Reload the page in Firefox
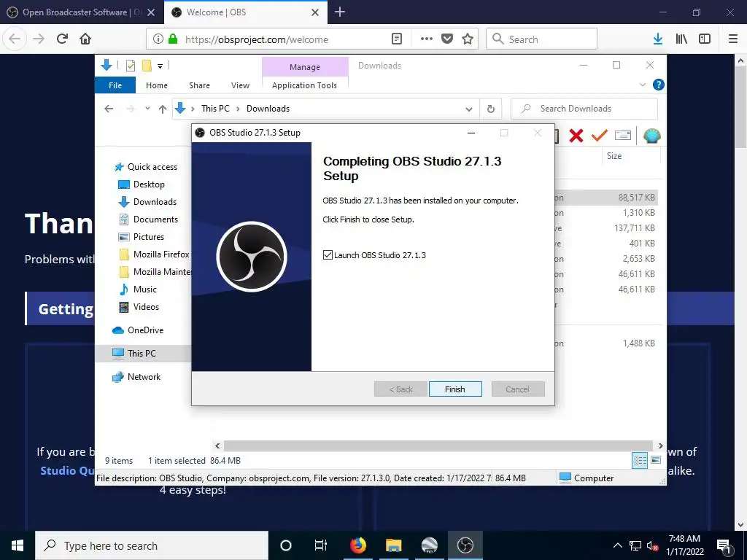Image resolution: width=747 pixels, height=560 pixels. tap(62, 39)
